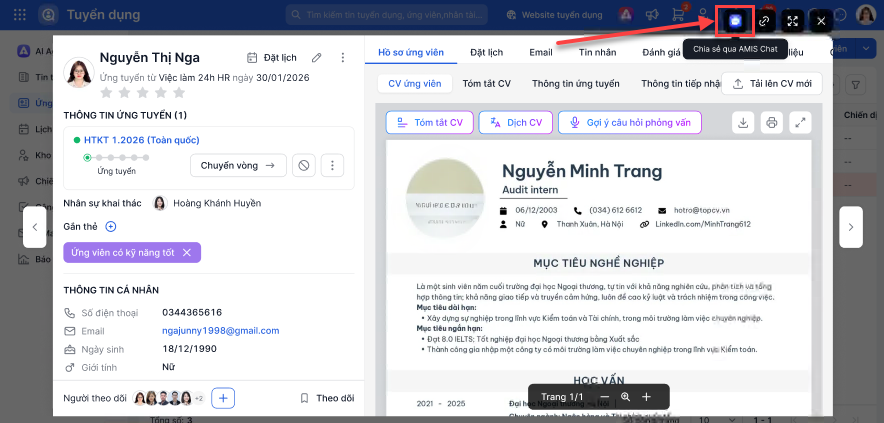884x423 pixels.
Task: Expand the candidate popup to fullscreen
Action: pyautogui.click(x=793, y=21)
